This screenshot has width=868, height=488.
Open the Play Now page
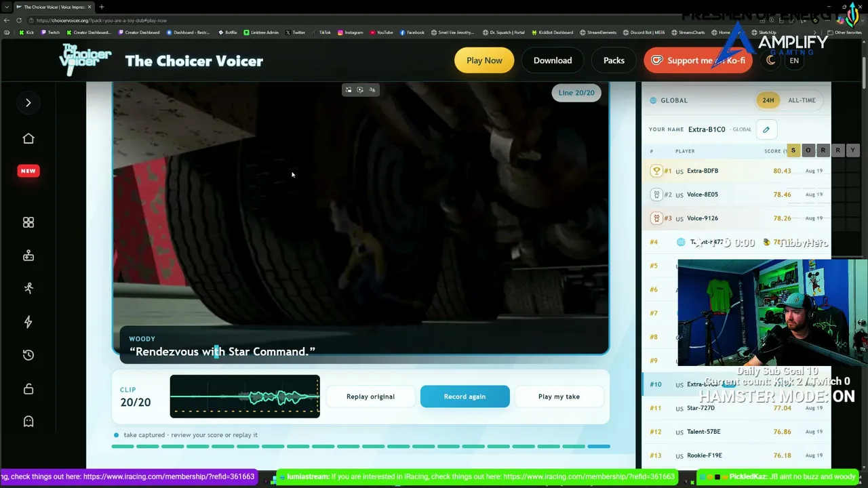(x=484, y=60)
